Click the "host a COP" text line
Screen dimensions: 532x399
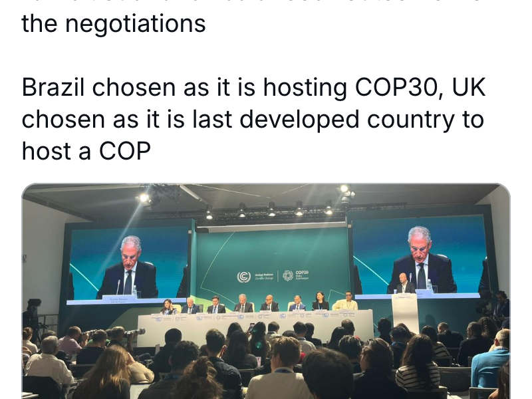click(86, 151)
